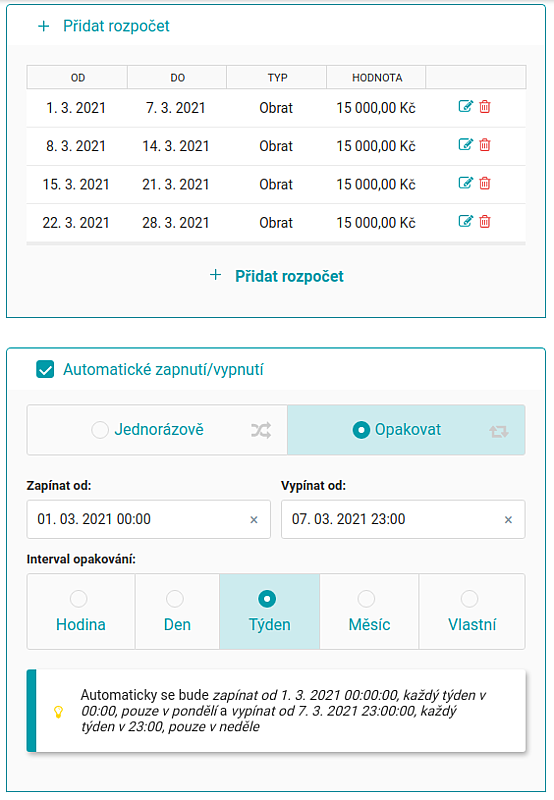Image resolution: width=554 pixels, height=800 pixels.
Task: Uncheck Automatické zapnutí/vypnutí checkbox
Action: pos(45,369)
